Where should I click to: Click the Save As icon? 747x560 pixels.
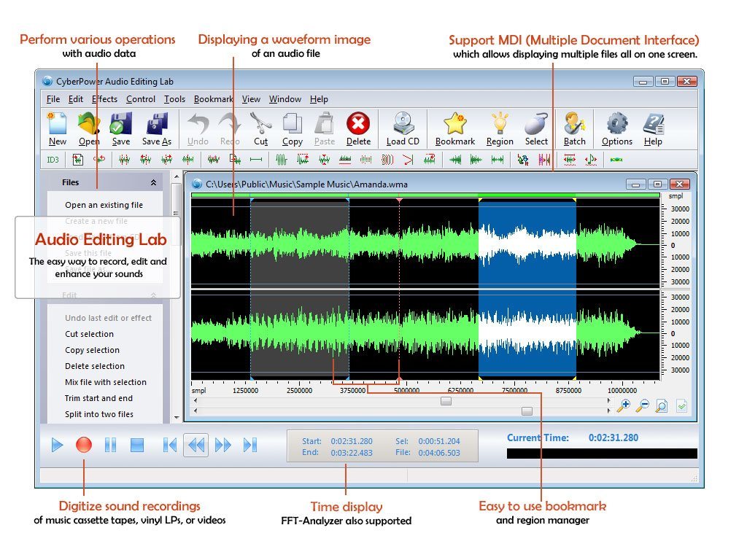pos(156,128)
